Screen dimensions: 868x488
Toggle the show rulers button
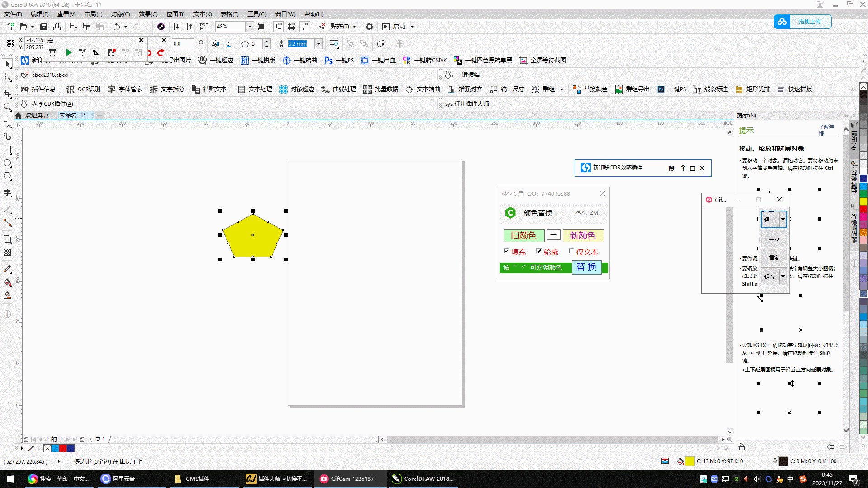point(278,27)
